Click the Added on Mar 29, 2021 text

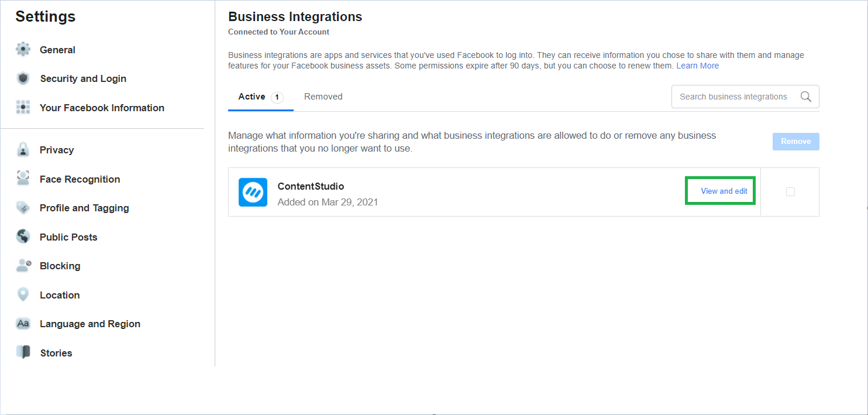click(x=328, y=202)
